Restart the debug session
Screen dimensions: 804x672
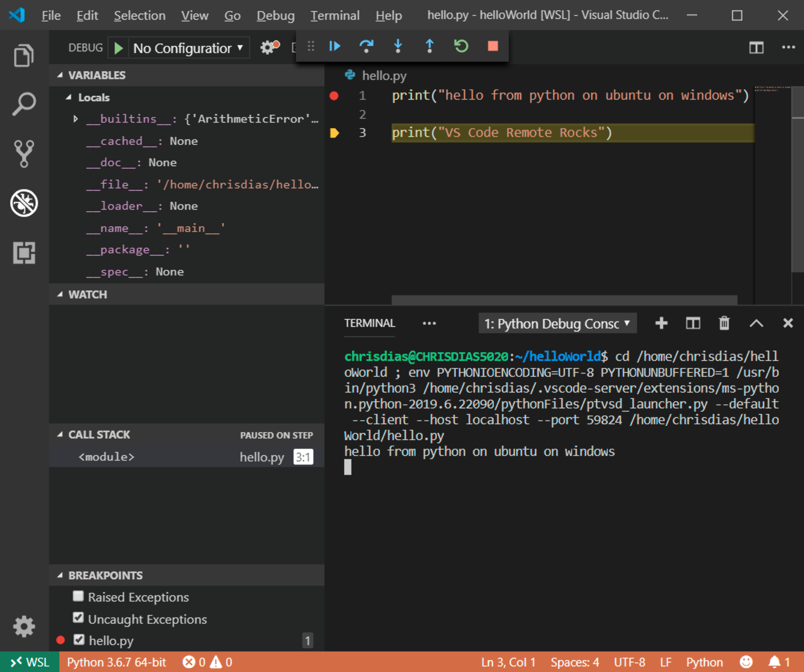coord(461,46)
